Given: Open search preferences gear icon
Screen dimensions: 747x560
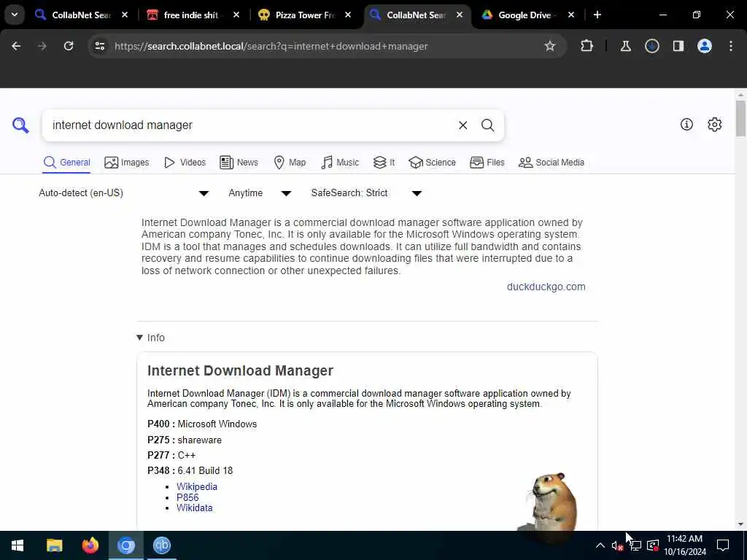Looking at the screenshot, I should [x=714, y=124].
